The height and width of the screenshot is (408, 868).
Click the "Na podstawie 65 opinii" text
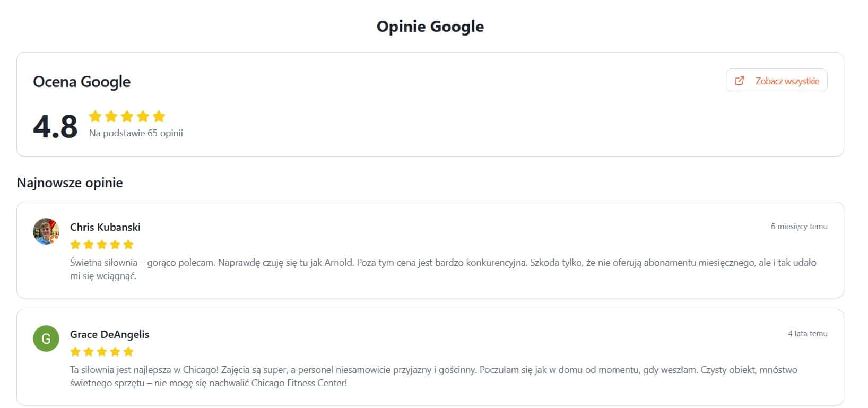pyautogui.click(x=136, y=133)
